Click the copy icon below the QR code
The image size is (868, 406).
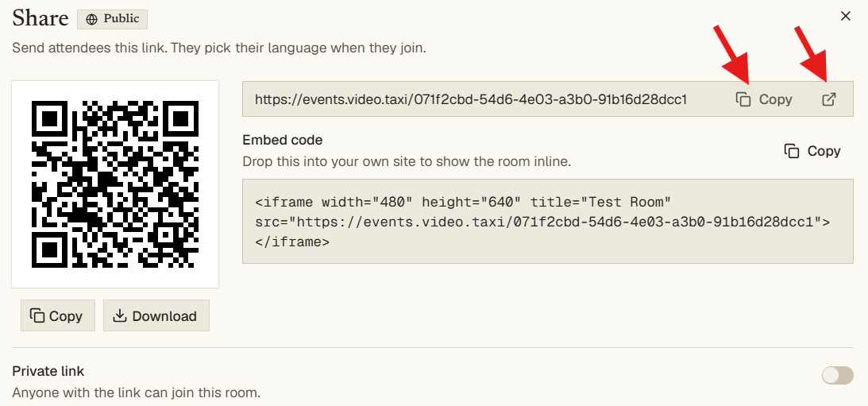37,315
